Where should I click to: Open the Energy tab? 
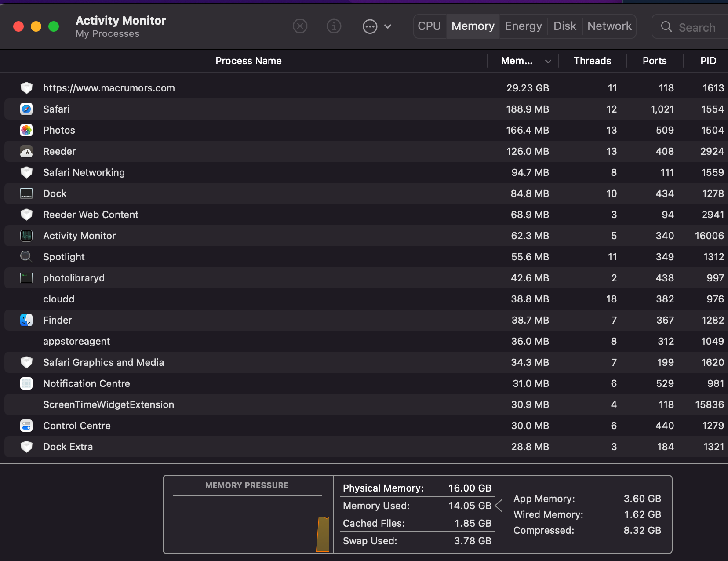[524, 26]
